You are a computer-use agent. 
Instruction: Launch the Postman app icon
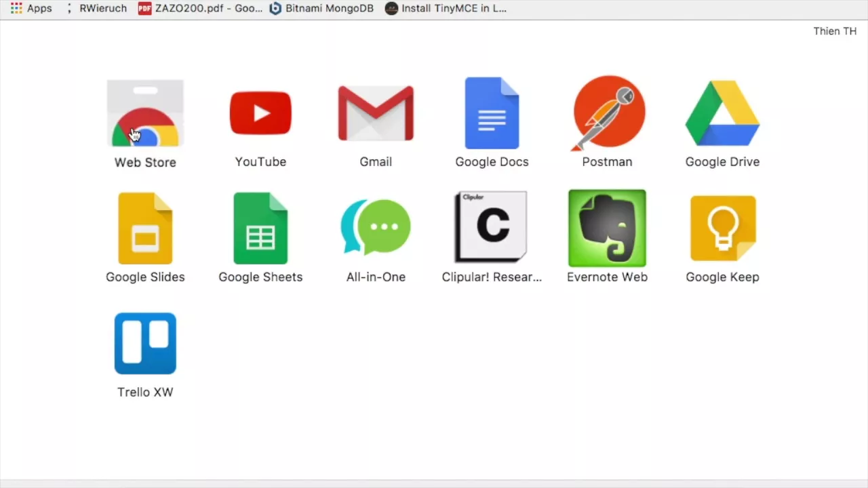(x=607, y=113)
